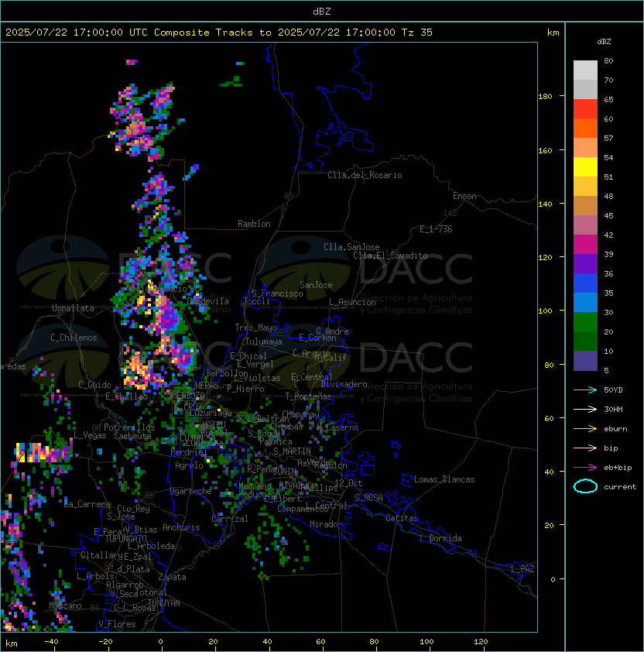
Task: Click the Clla.El_Cavadito label
Action: [390, 256]
